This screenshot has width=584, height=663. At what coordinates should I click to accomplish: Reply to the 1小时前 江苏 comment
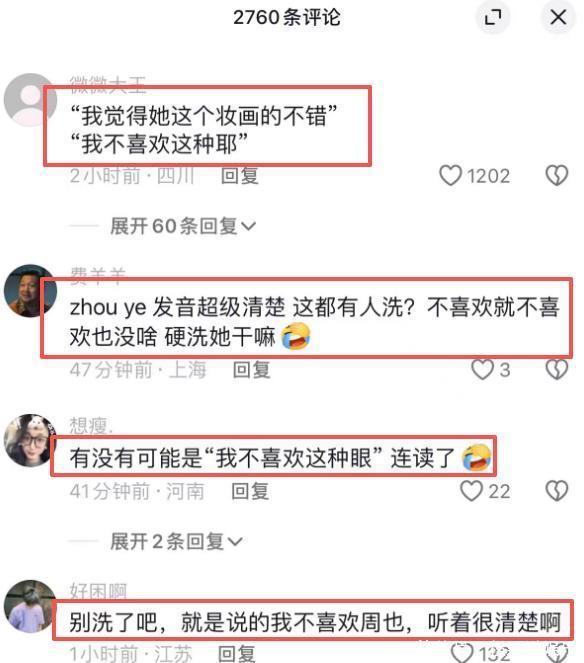[x=236, y=654]
